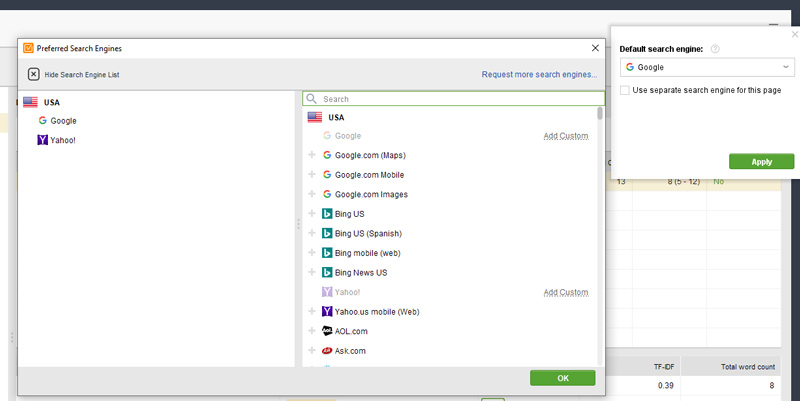This screenshot has width=800, height=401.
Task: Click the Hide Search Engine List icon
Action: coord(33,74)
